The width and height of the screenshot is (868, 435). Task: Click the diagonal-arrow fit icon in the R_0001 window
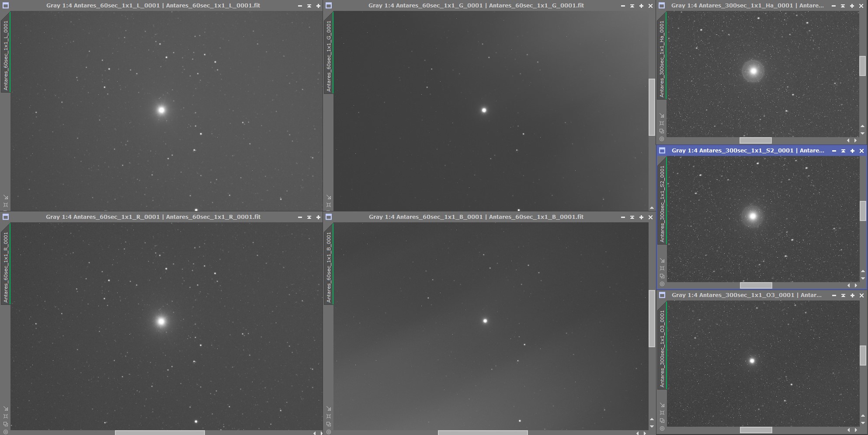point(6,409)
